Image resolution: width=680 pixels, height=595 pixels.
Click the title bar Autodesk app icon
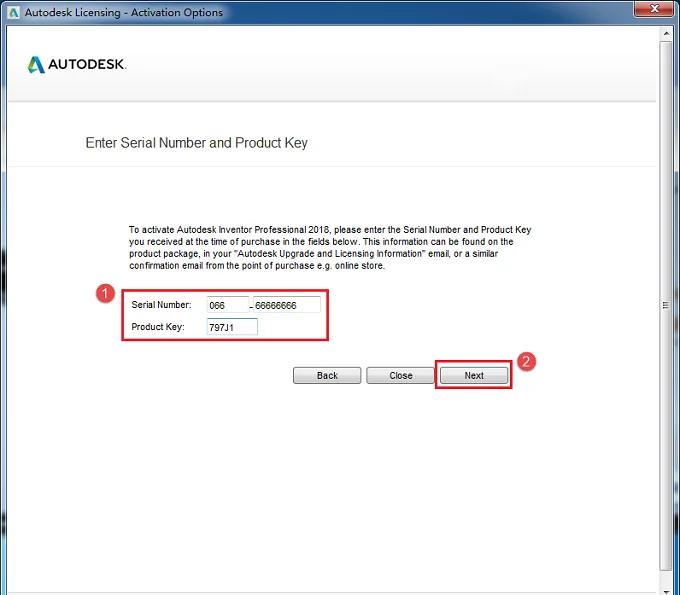pyautogui.click(x=13, y=13)
